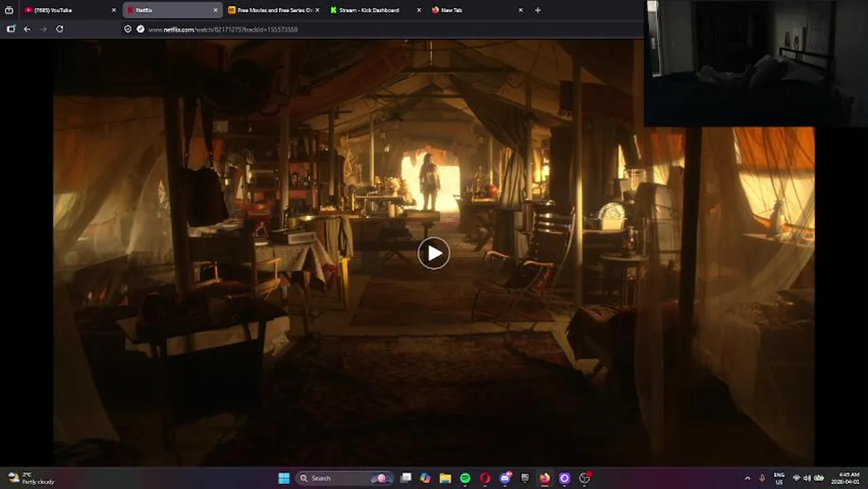This screenshot has width=868, height=489.
Task: Open network settings from the tray
Action: (796, 478)
